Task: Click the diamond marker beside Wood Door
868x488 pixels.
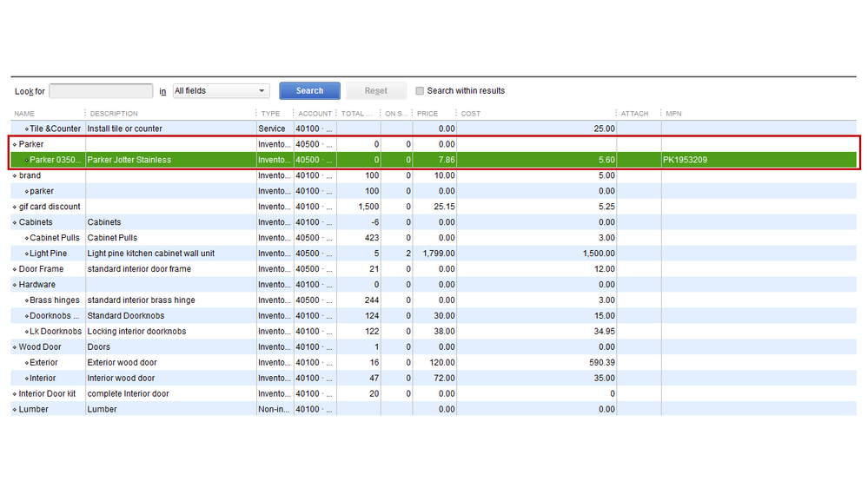Action: [x=15, y=347]
